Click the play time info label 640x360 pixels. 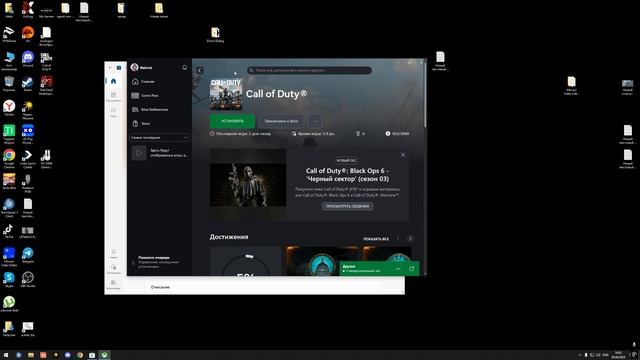(313, 133)
